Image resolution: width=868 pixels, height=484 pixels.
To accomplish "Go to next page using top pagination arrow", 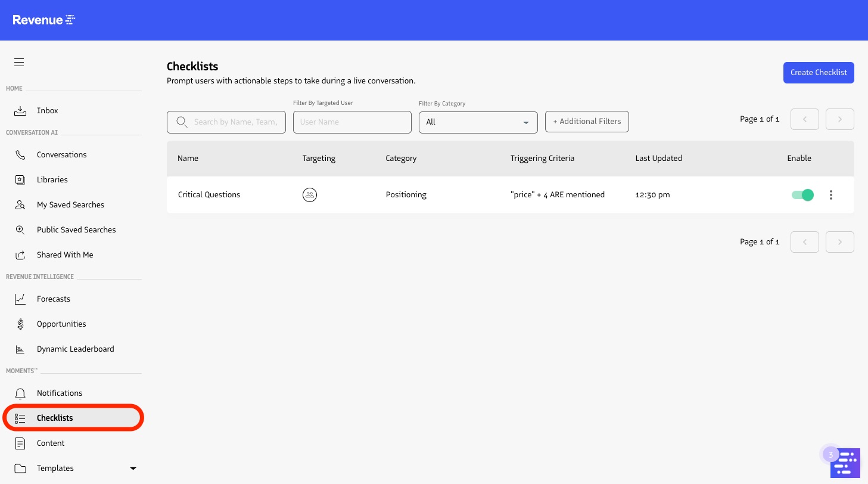I will [x=840, y=119].
